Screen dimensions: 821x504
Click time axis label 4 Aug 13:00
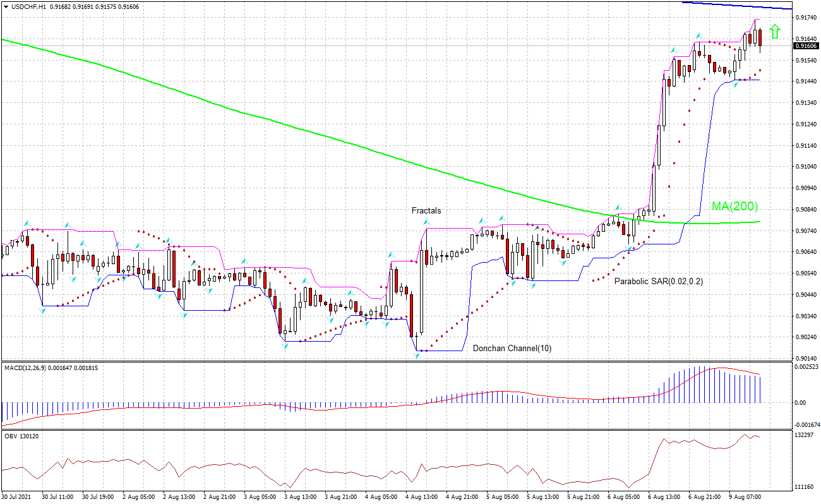(422, 497)
